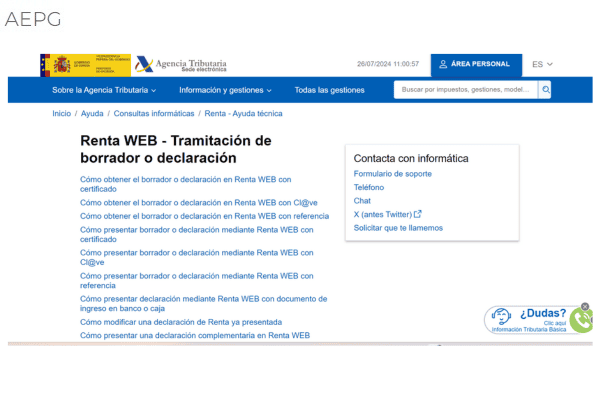Viewport: 600px width, 400px height.
Task: Close the ¿Dudas? widget
Action: 585,307
